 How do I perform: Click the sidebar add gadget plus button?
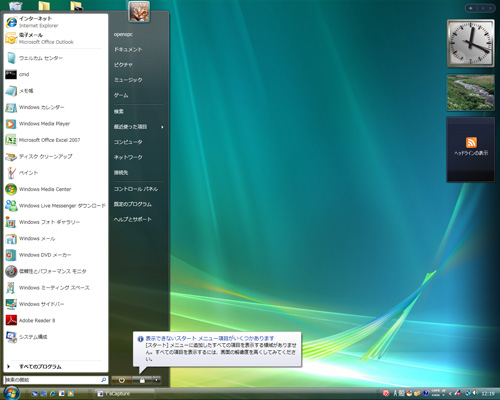coord(471,8)
